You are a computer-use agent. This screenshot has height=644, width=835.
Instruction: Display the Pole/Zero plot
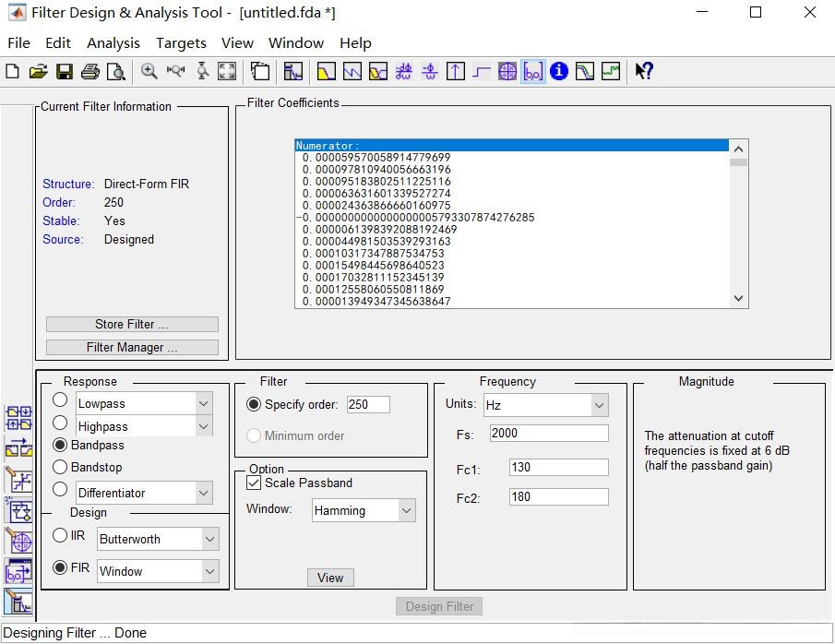507,72
